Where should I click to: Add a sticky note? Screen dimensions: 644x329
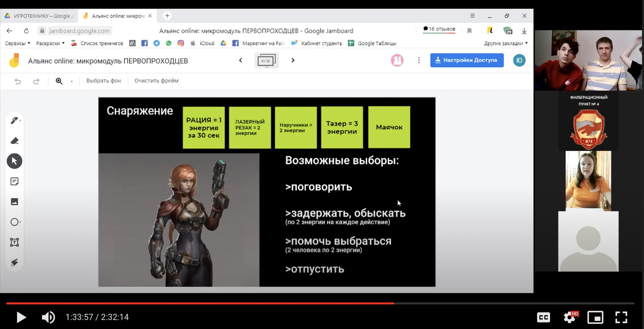pos(14,181)
